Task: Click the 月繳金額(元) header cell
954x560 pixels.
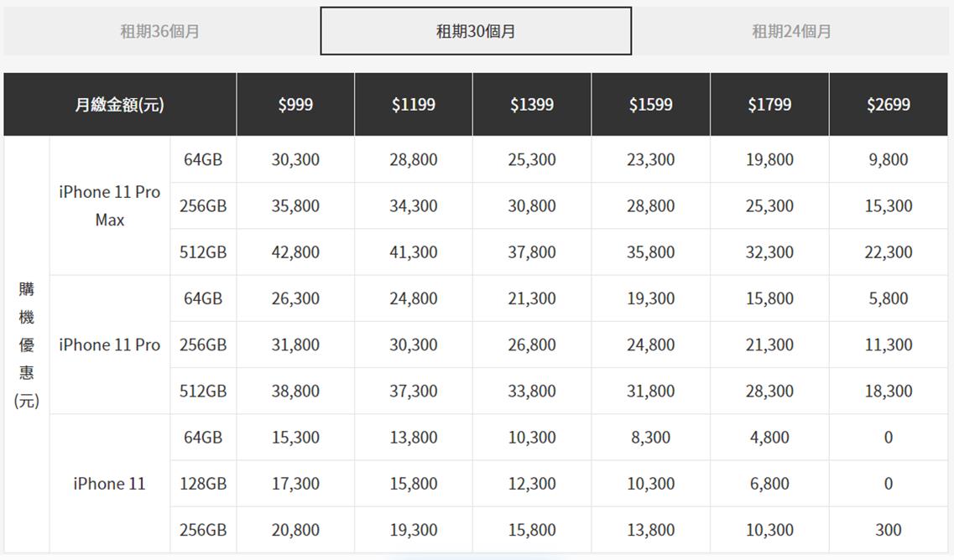Action: point(119,105)
